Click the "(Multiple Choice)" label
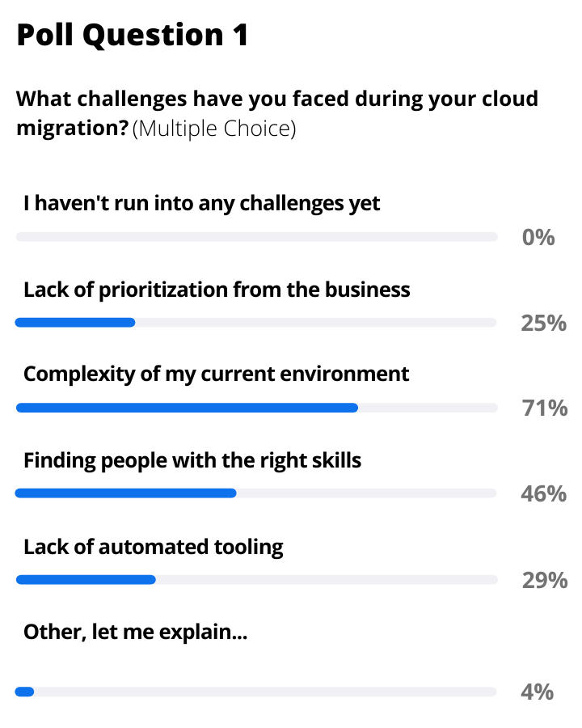582x728 pixels. (x=213, y=128)
